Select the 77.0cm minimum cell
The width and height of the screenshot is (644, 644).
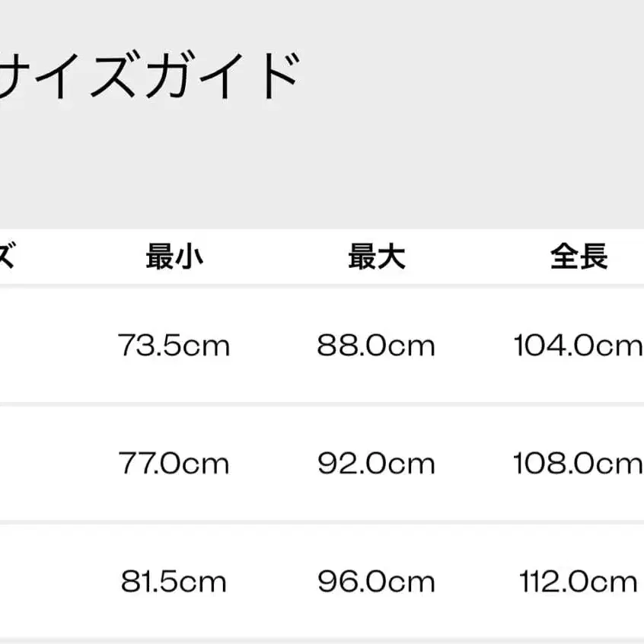(x=174, y=464)
